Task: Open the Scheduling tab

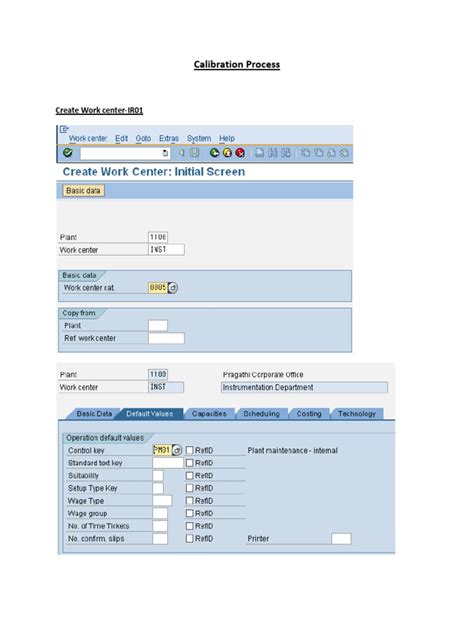Action: [x=262, y=414]
